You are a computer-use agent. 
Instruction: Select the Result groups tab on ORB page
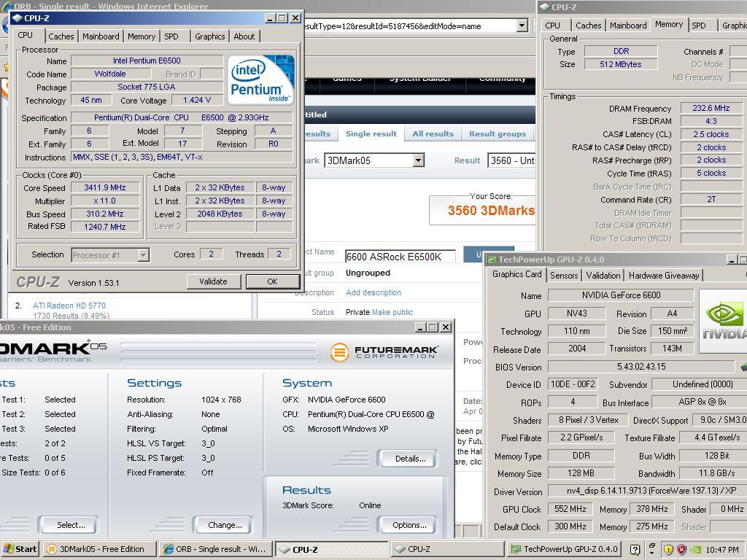(x=498, y=134)
